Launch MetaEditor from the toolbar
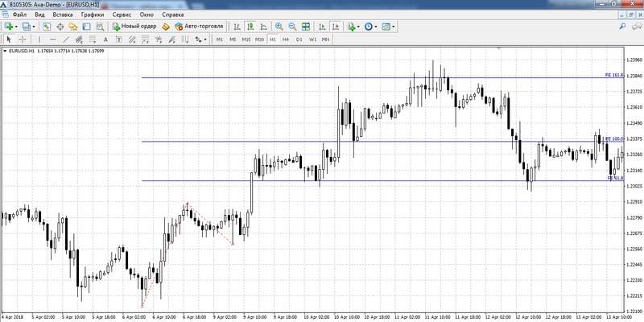The height and width of the screenshot is (322, 644). pyautogui.click(x=166, y=27)
